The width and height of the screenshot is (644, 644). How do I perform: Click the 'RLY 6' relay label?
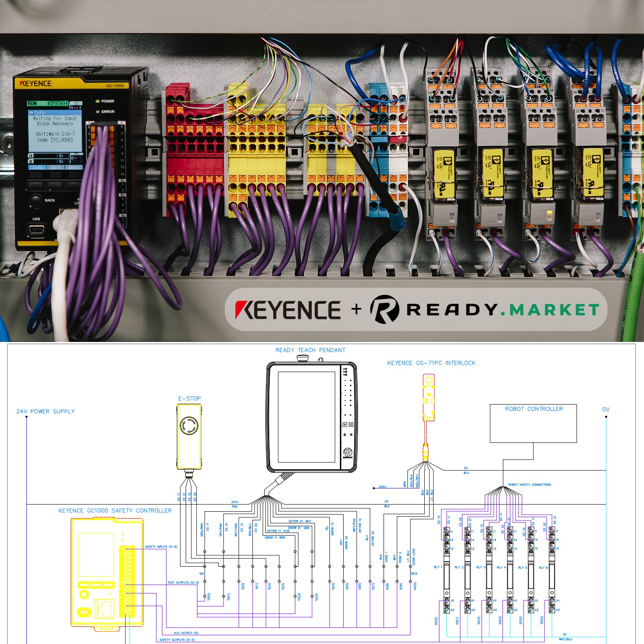click(544, 568)
